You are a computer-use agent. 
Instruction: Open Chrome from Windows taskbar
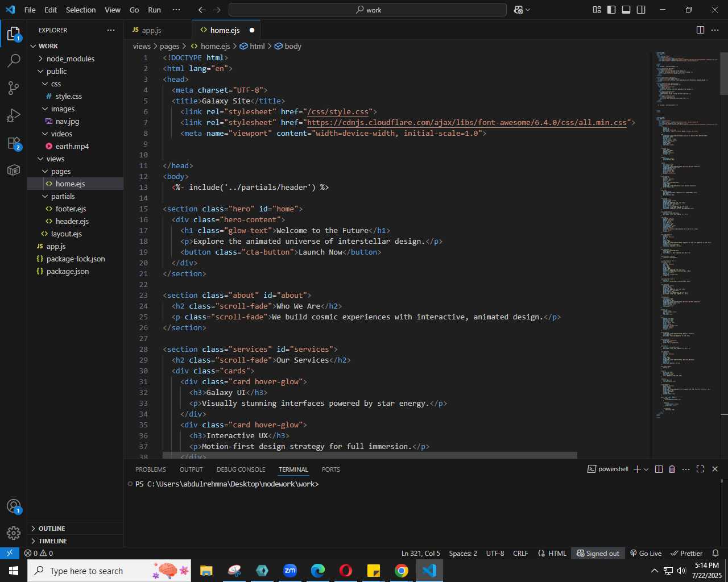(402, 571)
